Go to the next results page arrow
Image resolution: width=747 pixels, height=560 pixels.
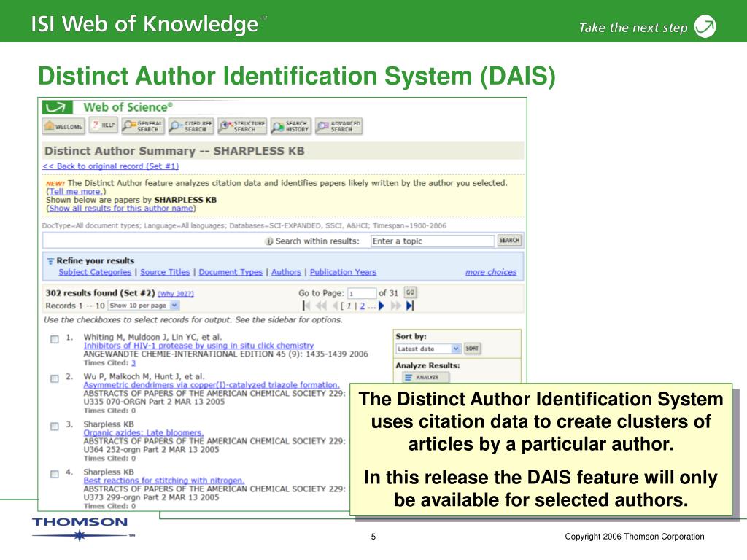[x=381, y=306]
